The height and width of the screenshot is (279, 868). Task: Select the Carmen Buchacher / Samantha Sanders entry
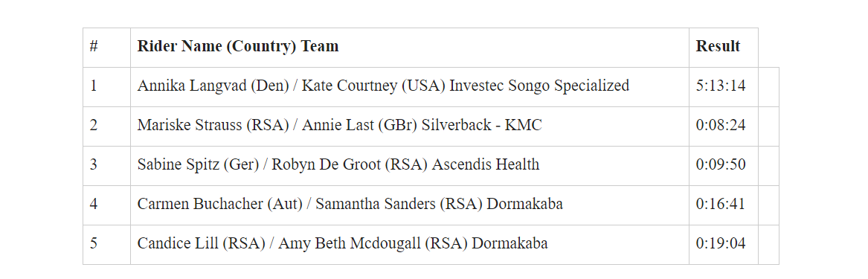pos(410,205)
